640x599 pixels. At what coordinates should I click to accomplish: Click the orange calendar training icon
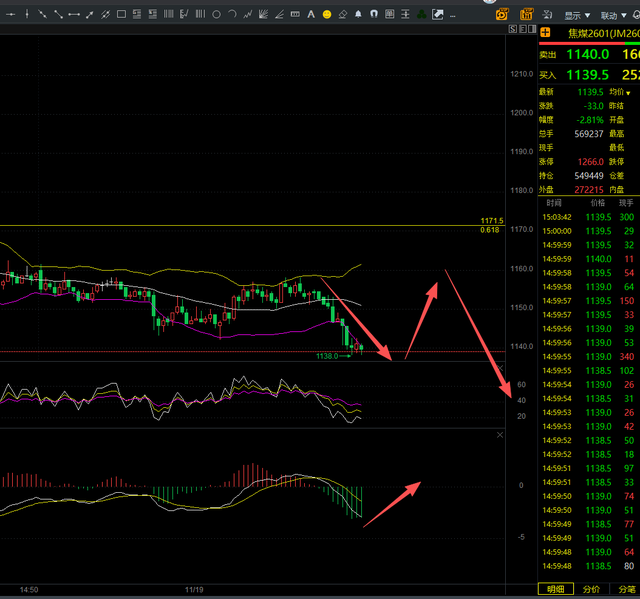[x=526, y=15]
